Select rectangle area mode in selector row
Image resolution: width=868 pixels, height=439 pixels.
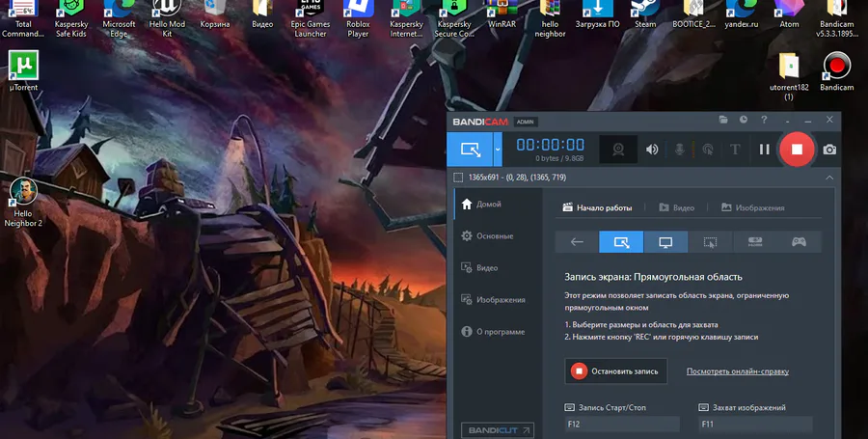[x=621, y=242]
